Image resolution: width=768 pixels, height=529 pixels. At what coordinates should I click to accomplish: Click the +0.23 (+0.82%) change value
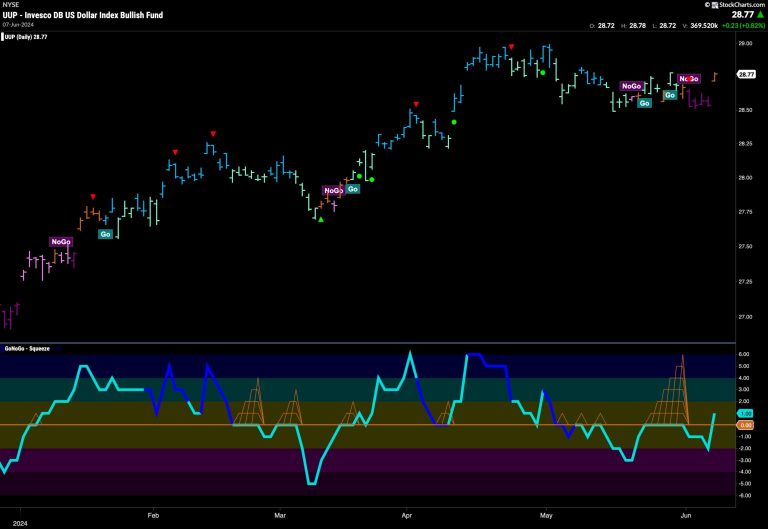coord(743,25)
